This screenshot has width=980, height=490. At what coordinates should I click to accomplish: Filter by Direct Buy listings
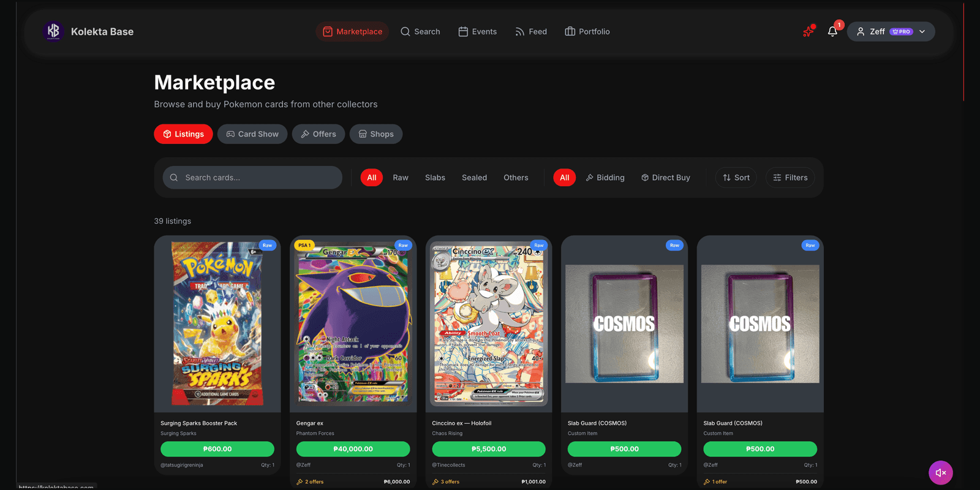click(666, 178)
